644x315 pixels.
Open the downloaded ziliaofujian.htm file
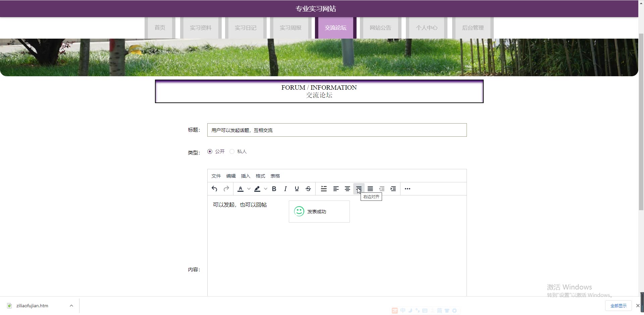[32, 306]
